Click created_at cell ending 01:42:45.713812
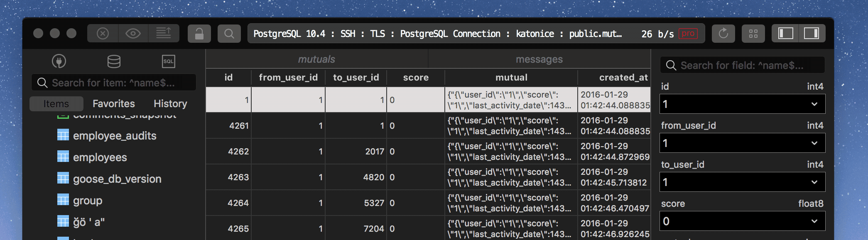The image size is (868, 240). pos(614,177)
